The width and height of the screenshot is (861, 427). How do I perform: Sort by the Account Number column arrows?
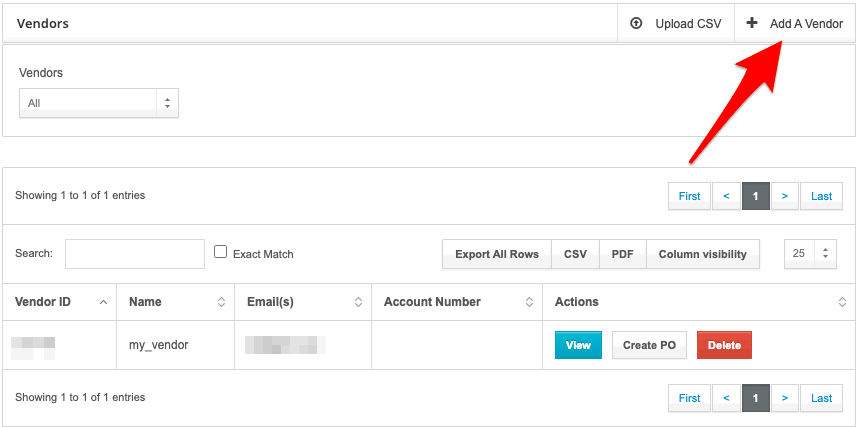point(529,302)
